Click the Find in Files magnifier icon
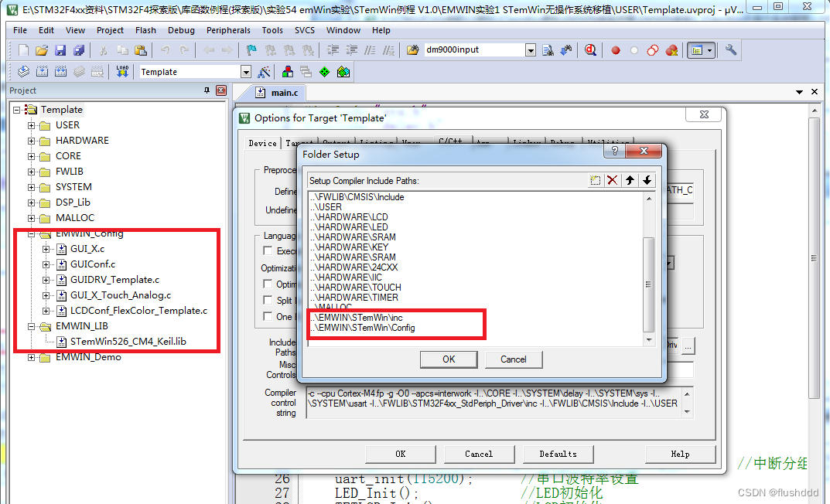The image size is (830, 504). 590,49
